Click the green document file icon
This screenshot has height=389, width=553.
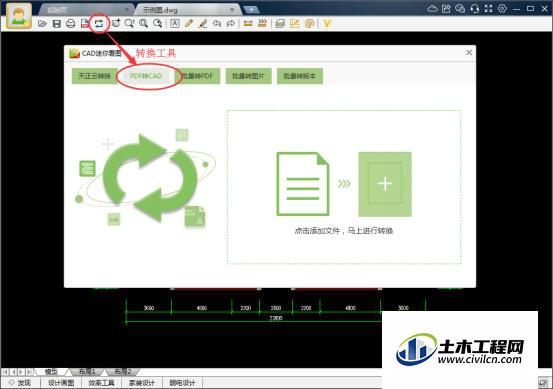point(303,184)
